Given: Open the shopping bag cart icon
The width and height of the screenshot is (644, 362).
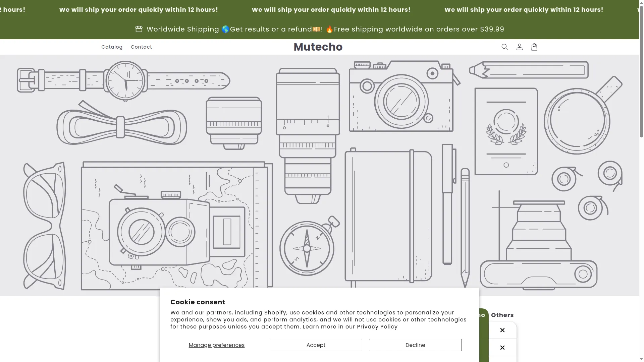Looking at the screenshot, I should coord(534,47).
